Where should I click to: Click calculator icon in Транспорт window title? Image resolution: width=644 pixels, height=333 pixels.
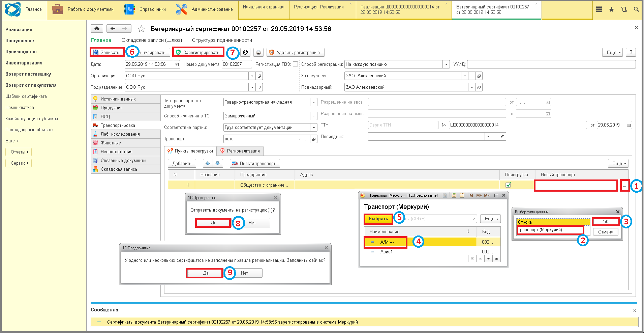tap(454, 195)
